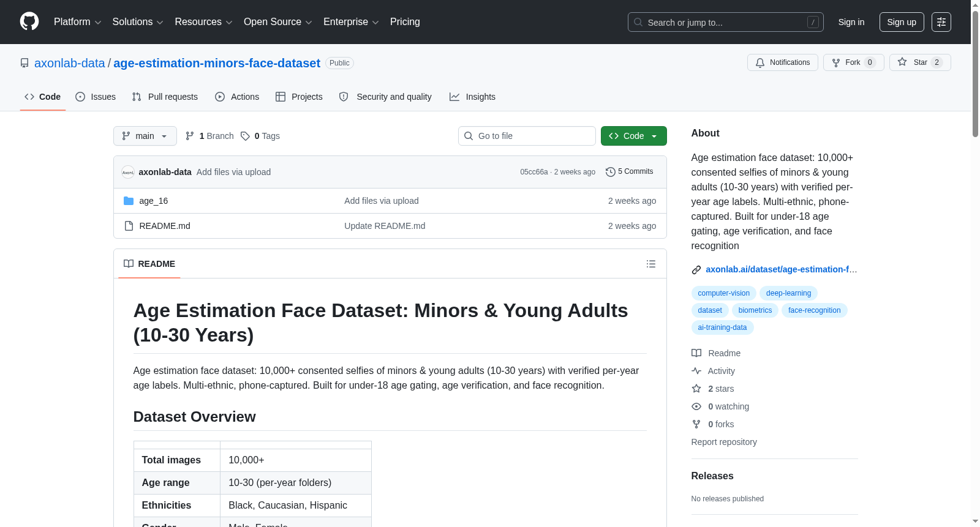The width and height of the screenshot is (980, 527).
Task: Switch to the Insights tab
Action: coord(472,97)
